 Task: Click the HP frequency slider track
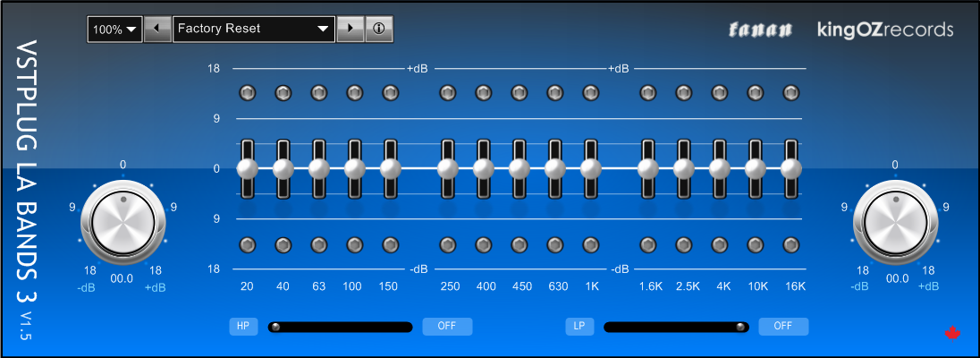coord(340,327)
